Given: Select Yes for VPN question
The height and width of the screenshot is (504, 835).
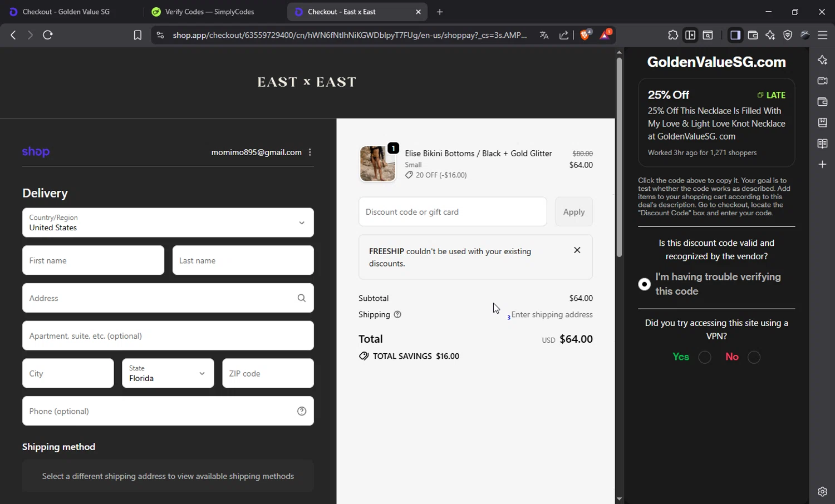Looking at the screenshot, I should (x=705, y=357).
